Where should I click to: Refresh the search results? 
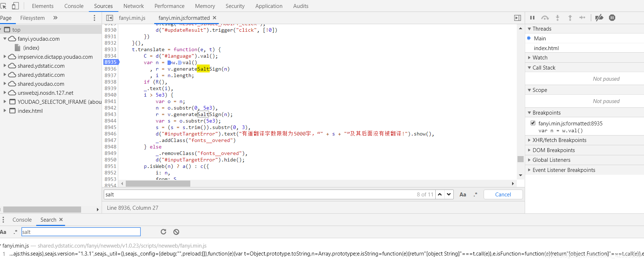pyautogui.click(x=163, y=232)
